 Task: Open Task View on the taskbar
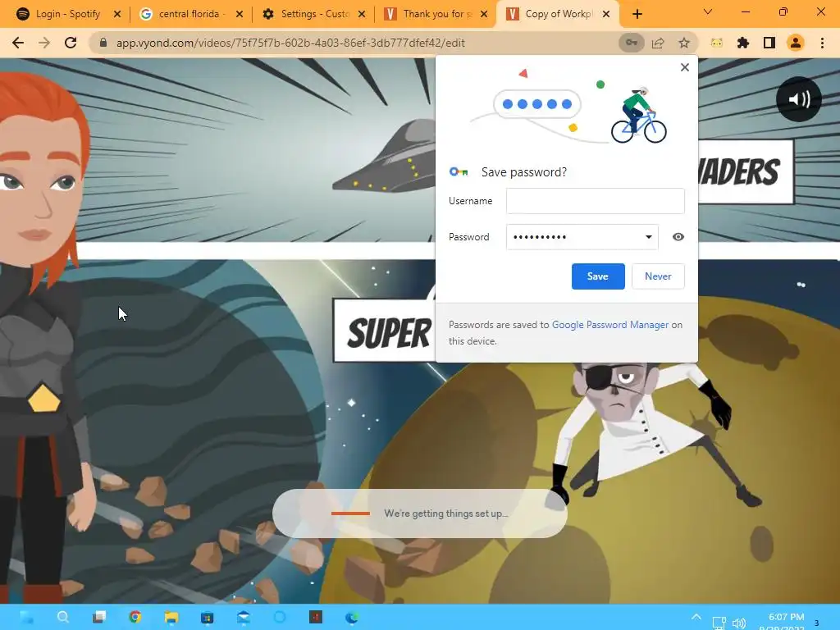pos(99,617)
